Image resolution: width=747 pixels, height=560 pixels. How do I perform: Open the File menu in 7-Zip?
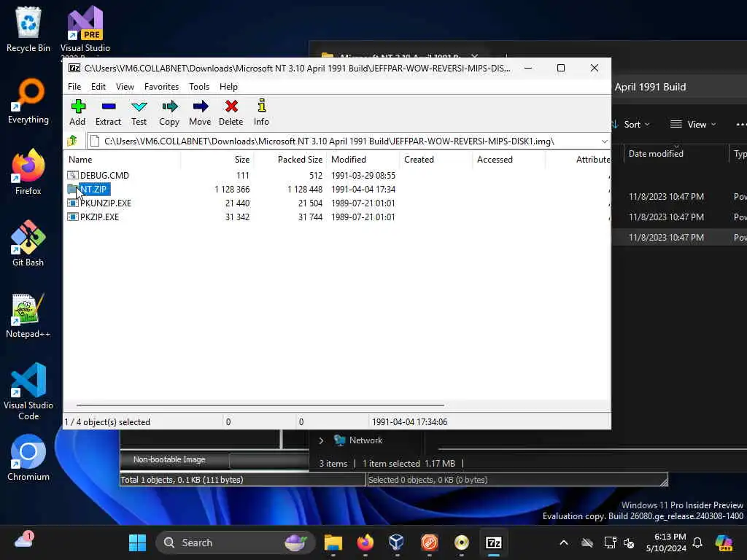(x=74, y=87)
